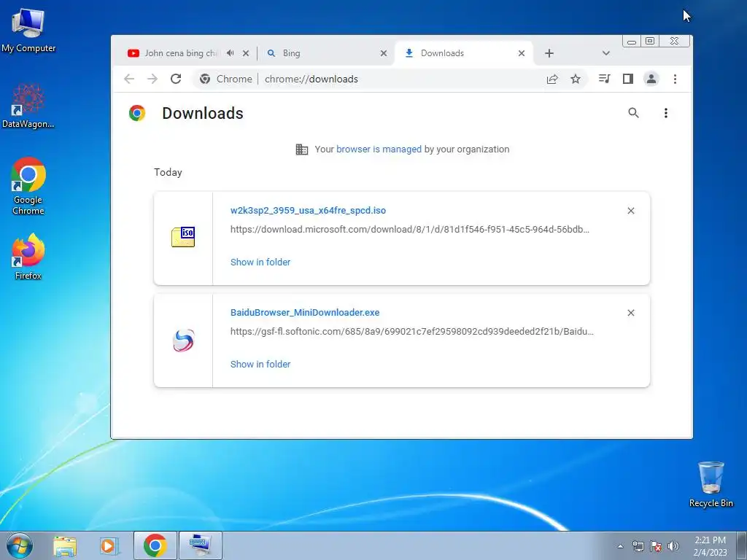The width and height of the screenshot is (747, 560).
Task: Close the Bing tab
Action: [x=384, y=53]
